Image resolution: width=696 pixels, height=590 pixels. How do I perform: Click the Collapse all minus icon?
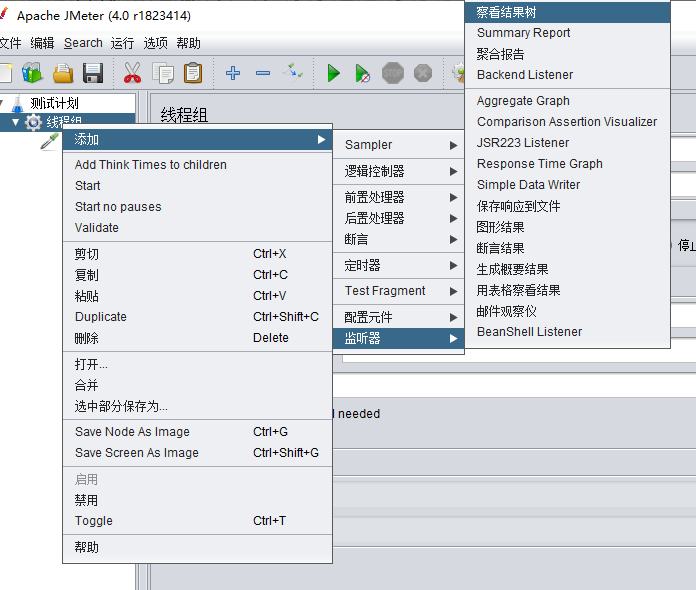263,73
